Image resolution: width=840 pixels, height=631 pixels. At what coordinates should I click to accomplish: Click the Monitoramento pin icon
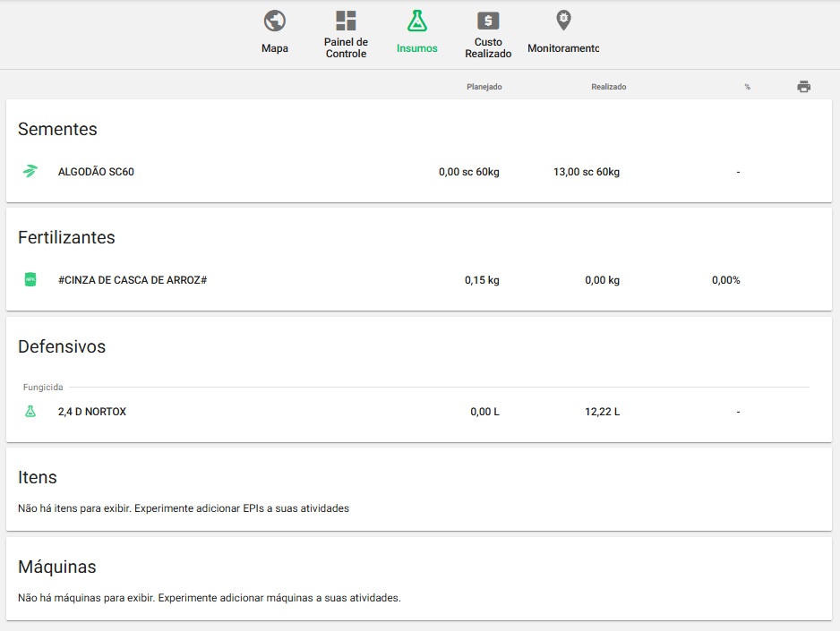(563, 21)
